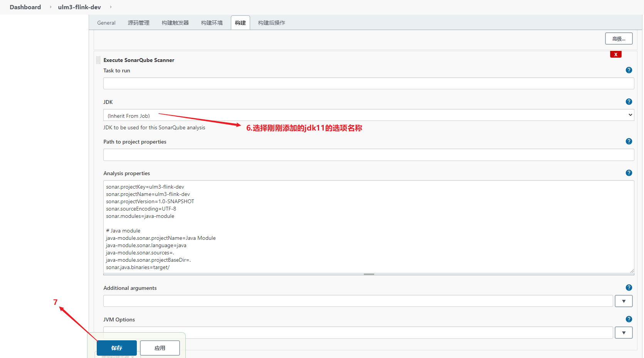Expand the JVM Options field
The height and width of the screenshot is (358, 644).
[x=624, y=333]
